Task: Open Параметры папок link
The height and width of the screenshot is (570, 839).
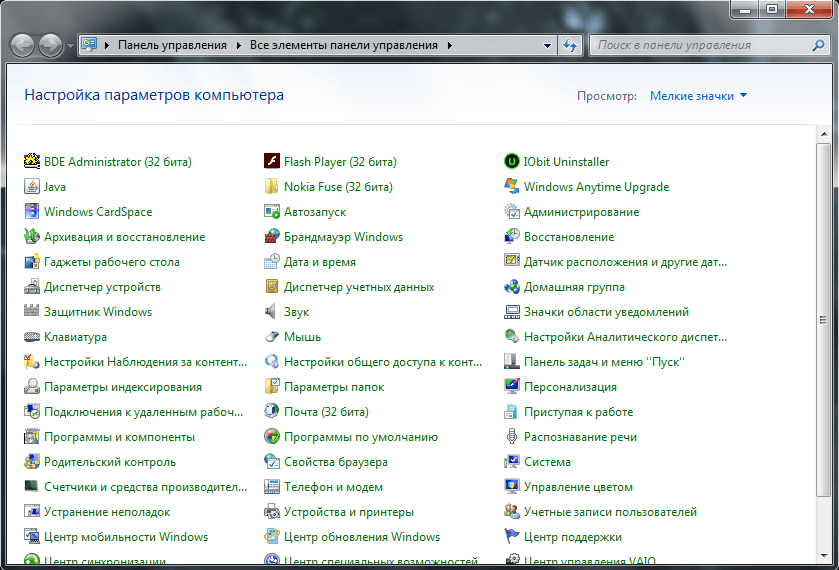Action: (334, 386)
